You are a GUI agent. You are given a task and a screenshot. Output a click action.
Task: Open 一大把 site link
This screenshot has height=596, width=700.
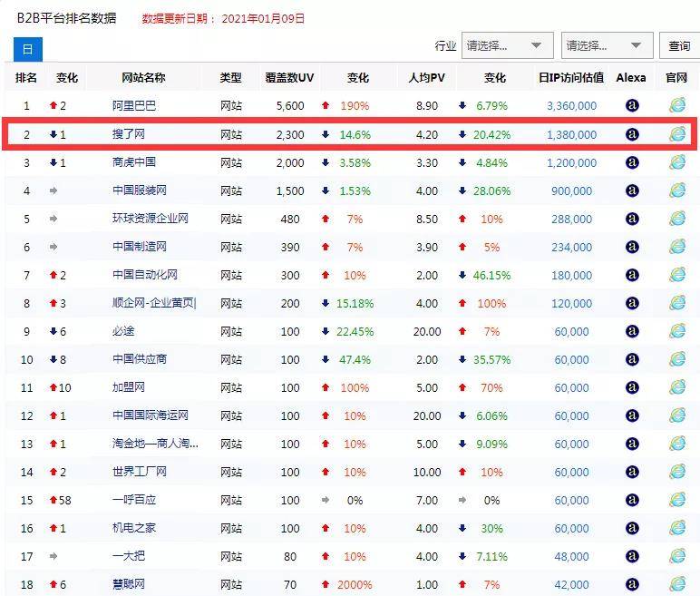pyautogui.click(x=129, y=556)
